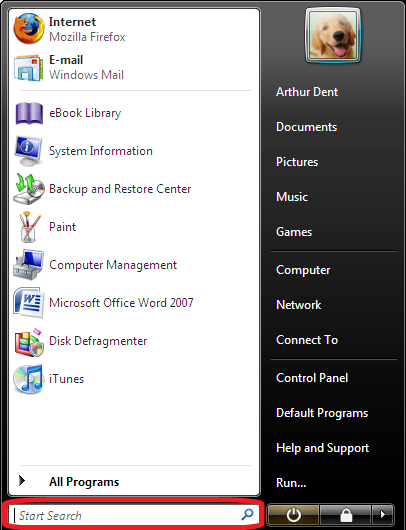Click the System Information monitor icon

(x=28, y=151)
